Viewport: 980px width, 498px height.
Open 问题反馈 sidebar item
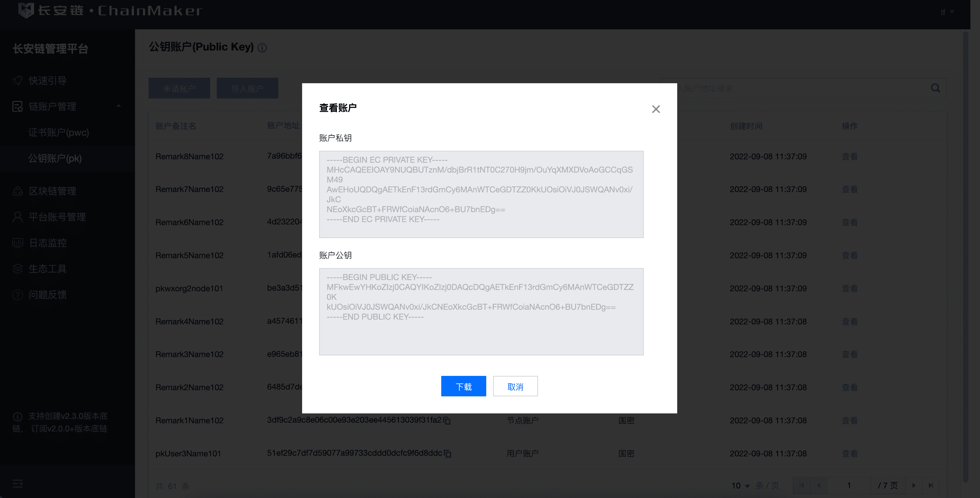47,294
